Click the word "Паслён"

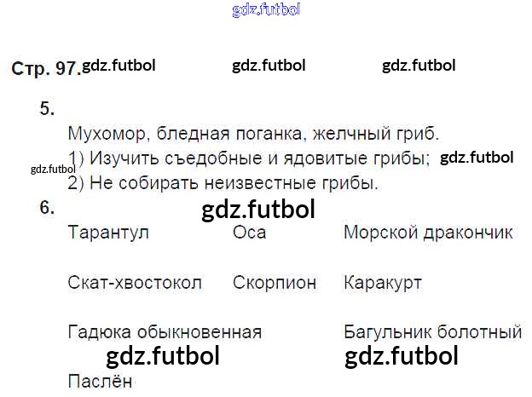(100, 380)
